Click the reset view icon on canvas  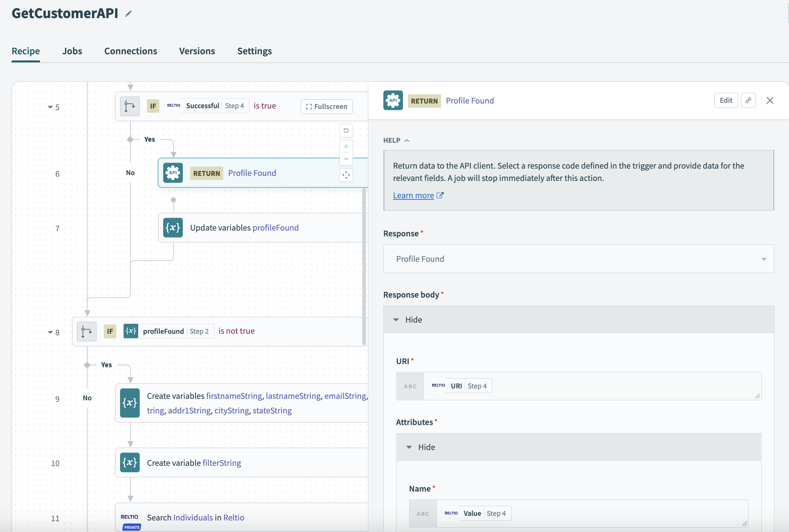pos(346,130)
